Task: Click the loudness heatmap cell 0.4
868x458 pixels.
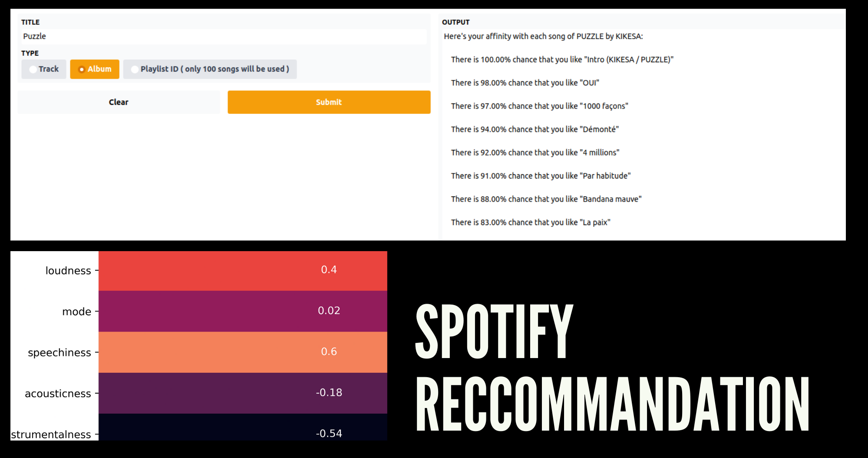Action: (243, 270)
